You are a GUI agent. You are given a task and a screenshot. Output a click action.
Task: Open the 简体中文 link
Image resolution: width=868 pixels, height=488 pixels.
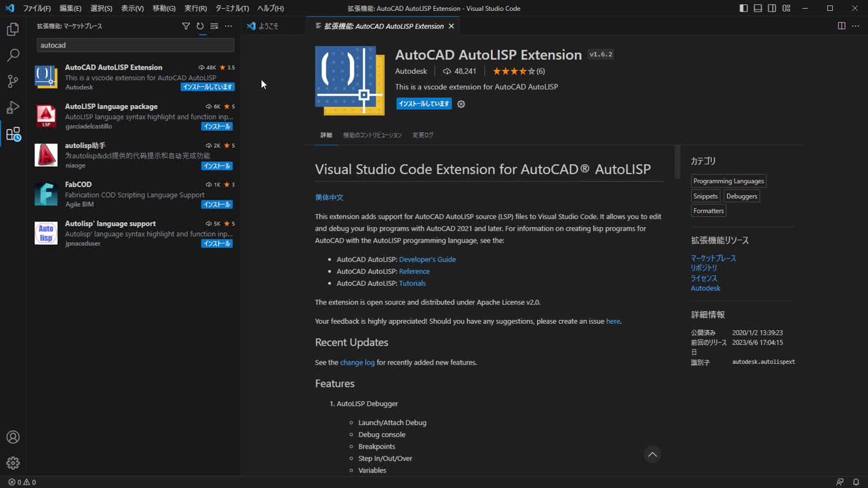pyautogui.click(x=329, y=197)
